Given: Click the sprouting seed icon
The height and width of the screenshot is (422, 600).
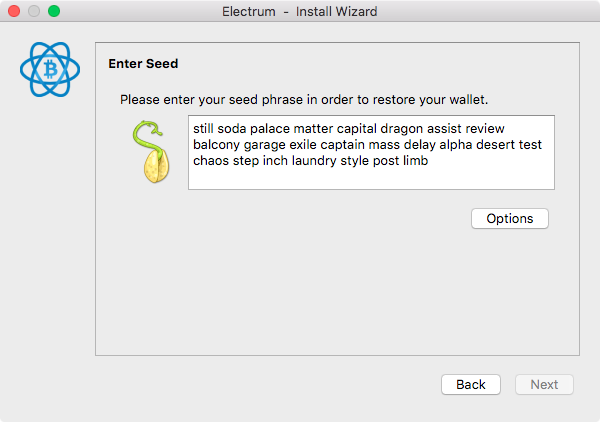Looking at the screenshot, I should 151,152.
